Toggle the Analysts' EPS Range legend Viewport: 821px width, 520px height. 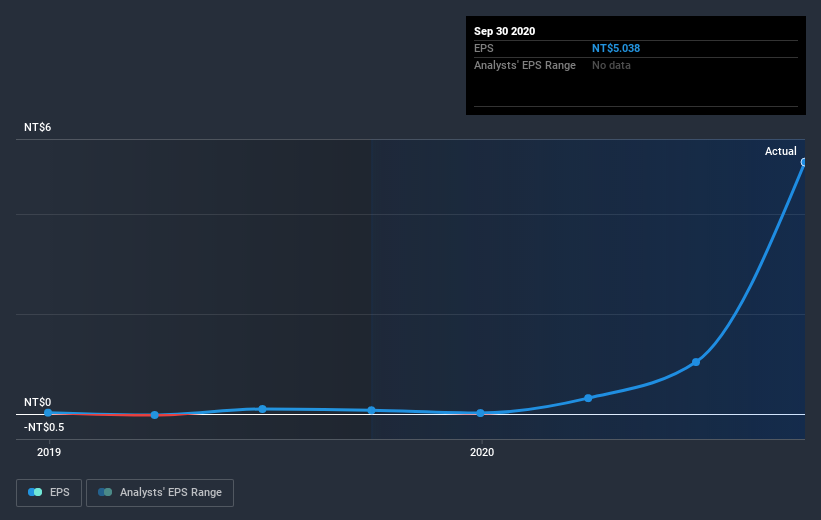pyautogui.click(x=160, y=492)
